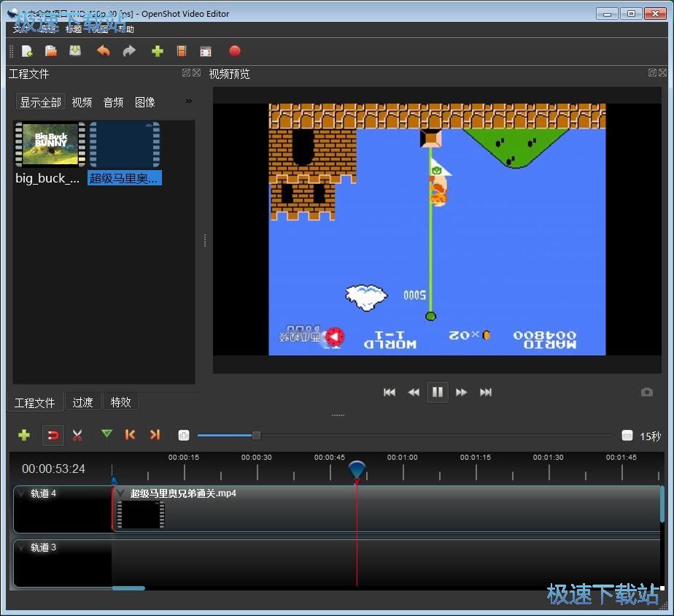Click the timeline horizontal scrollbar
Screen dimensions: 674x616
point(128,588)
